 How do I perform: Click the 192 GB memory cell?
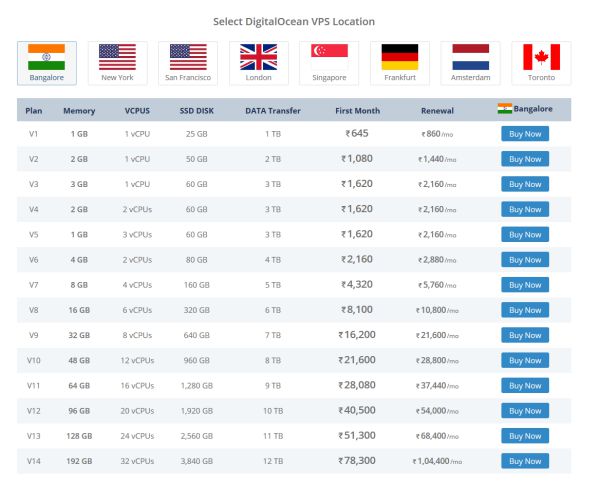click(x=79, y=462)
